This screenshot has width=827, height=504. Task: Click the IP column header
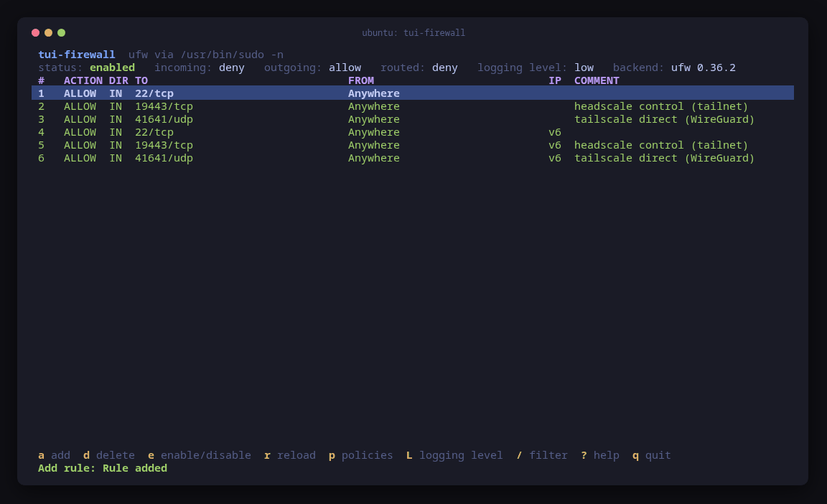pos(555,80)
